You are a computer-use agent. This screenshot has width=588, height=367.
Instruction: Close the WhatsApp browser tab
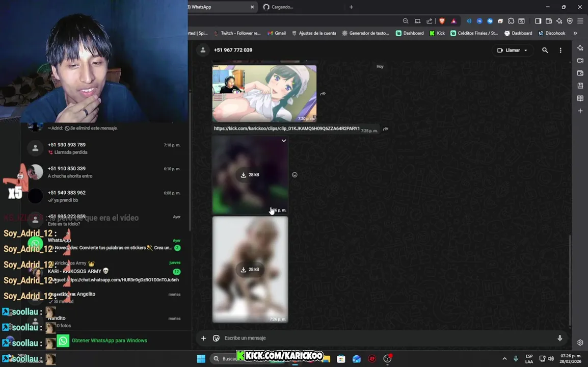pyautogui.click(x=252, y=7)
